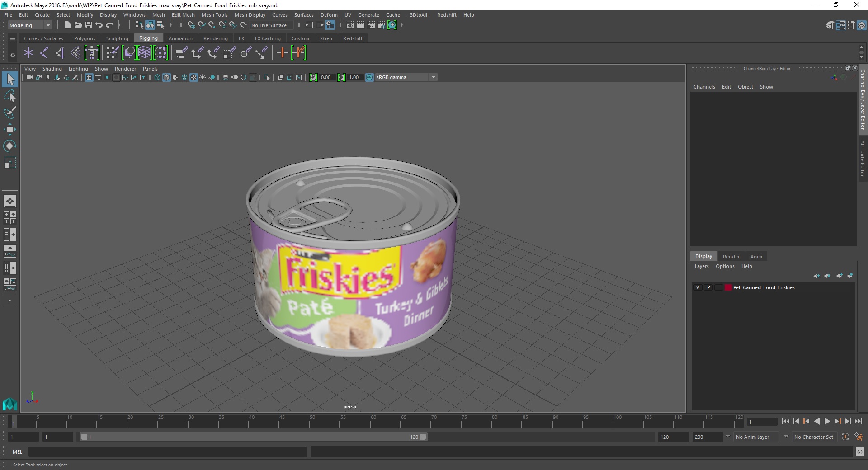
Task: Click the Channels menu in Channel Box
Action: click(x=704, y=87)
